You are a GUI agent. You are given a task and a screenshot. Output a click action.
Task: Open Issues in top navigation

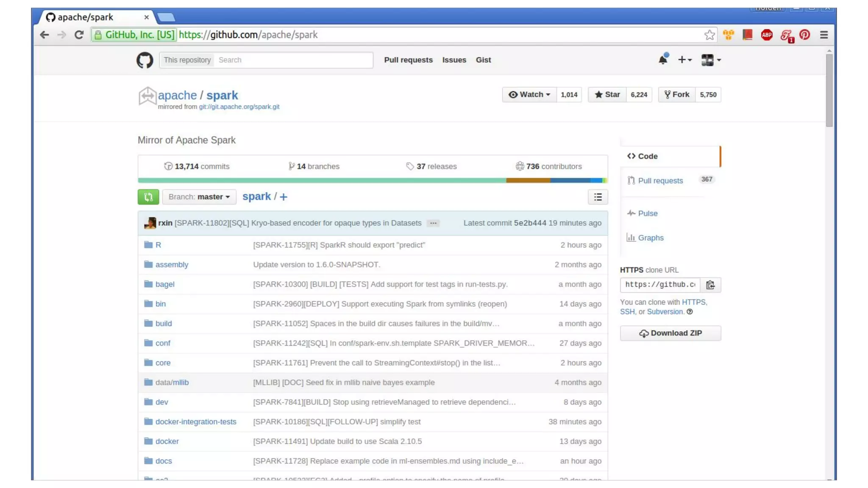pos(454,60)
